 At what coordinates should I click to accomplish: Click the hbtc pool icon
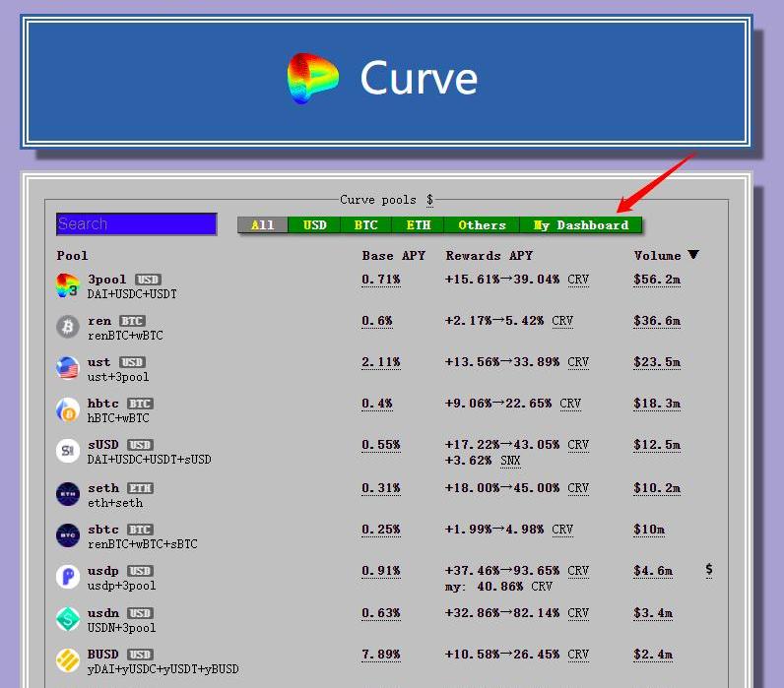[x=67, y=409]
